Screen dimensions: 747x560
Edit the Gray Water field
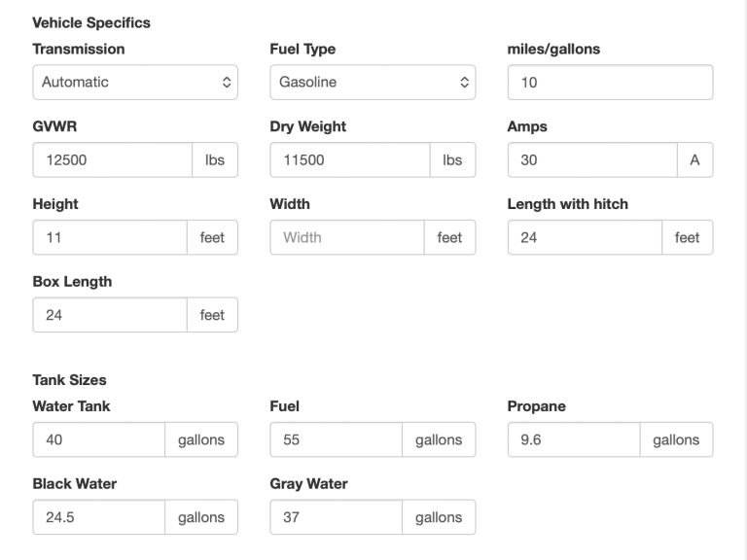click(336, 517)
